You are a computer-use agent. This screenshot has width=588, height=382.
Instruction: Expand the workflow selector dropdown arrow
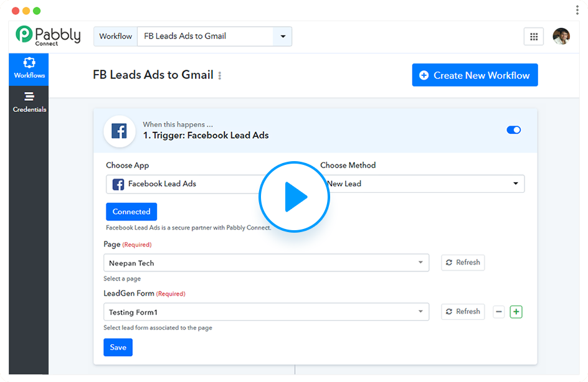(283, 36)
